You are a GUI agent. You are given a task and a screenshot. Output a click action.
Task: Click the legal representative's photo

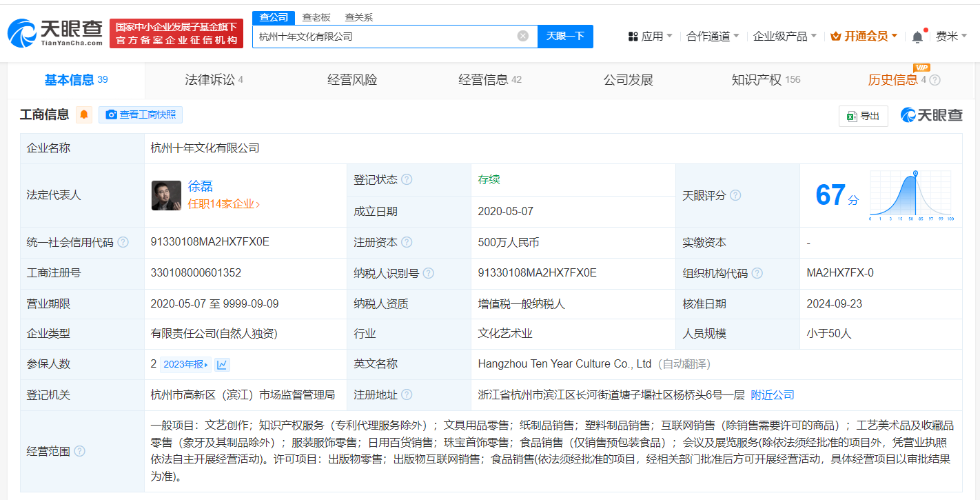pyautogui.click(x=166, y=195)
